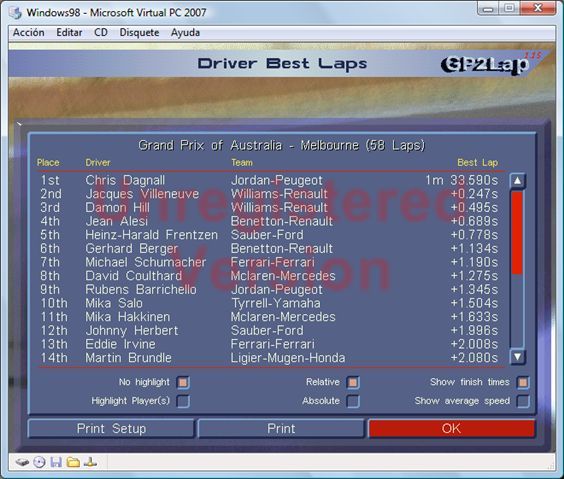564x479 pixels.
Task: Click the network adapter status icon
Action: point(90,462)
